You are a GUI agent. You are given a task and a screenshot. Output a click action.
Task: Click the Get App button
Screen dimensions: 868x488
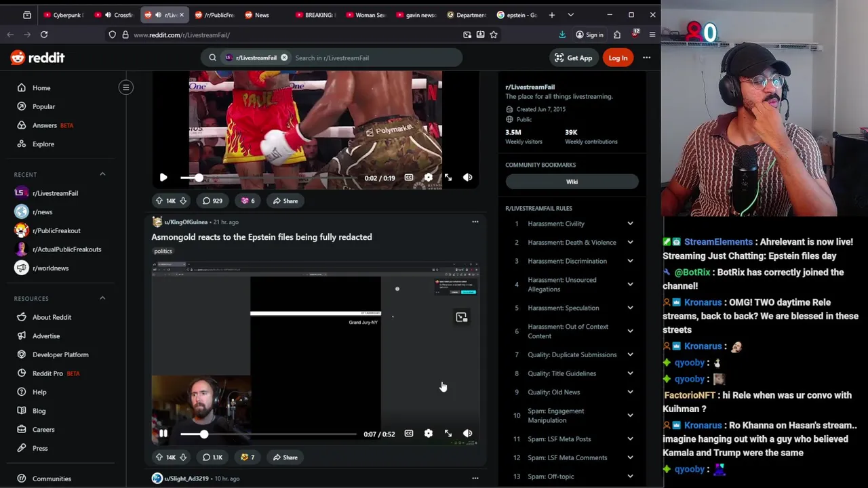click(573, 58)
